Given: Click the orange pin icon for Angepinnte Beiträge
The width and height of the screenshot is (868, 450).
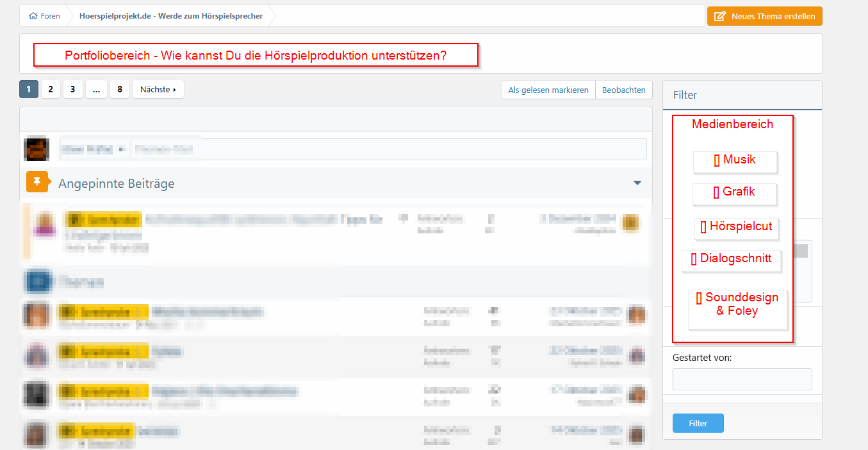Looking at the screenshot, I should click(37, 183).
